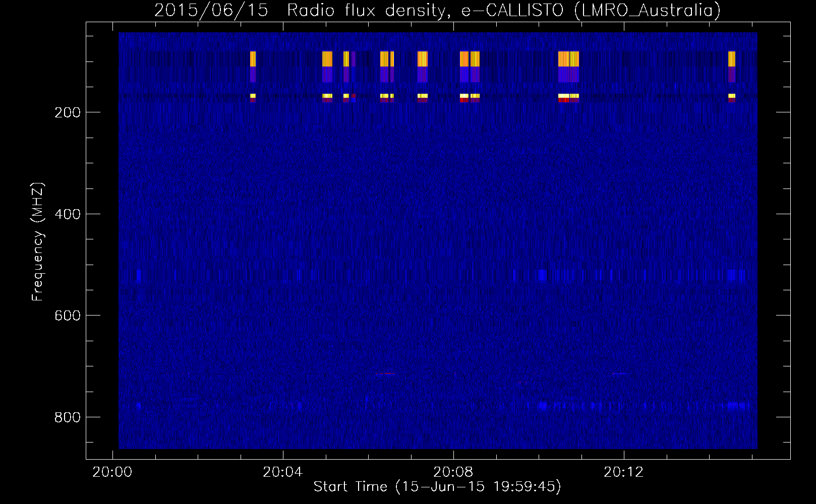This screenshot has width=816, height=504.
Task: Click the first orange burst near 20:03:15
Action: point(253,59)
